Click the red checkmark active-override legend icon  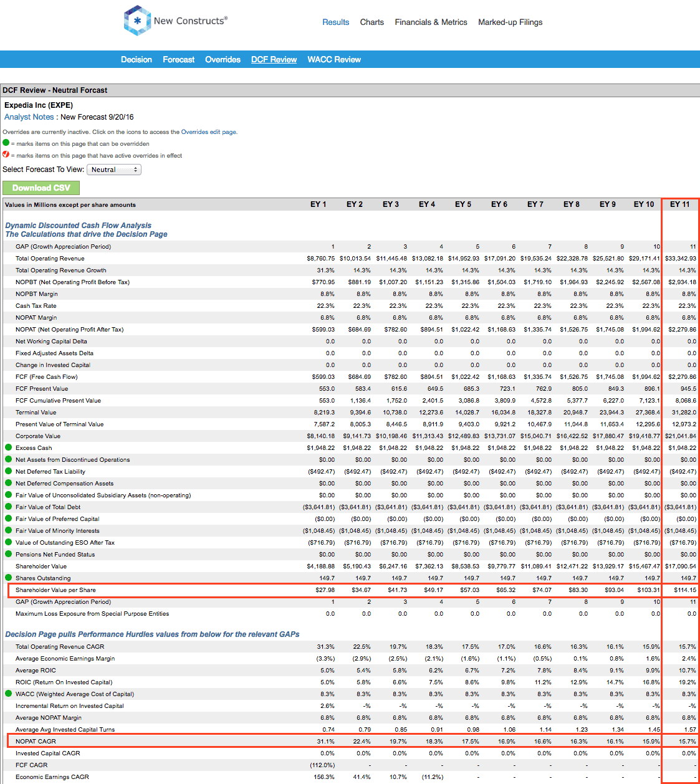pos(6,155)
